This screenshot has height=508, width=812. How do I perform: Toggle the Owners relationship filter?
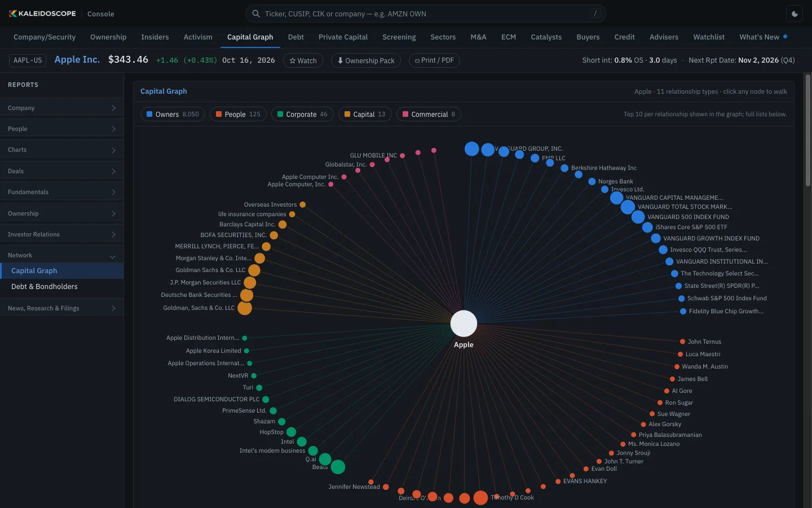[x=173, y=114]
